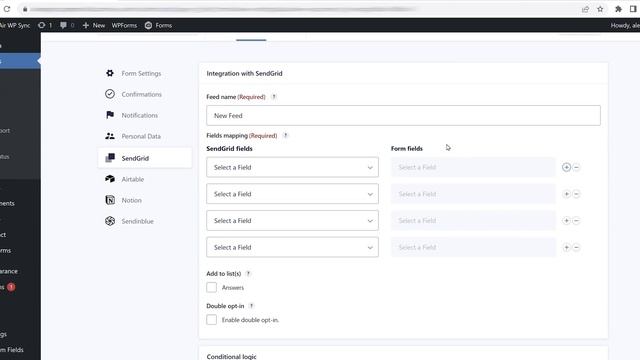This screenshot has height=360, width=640.
Task: Toggle browser side panel icon
Action: point(633,9)
